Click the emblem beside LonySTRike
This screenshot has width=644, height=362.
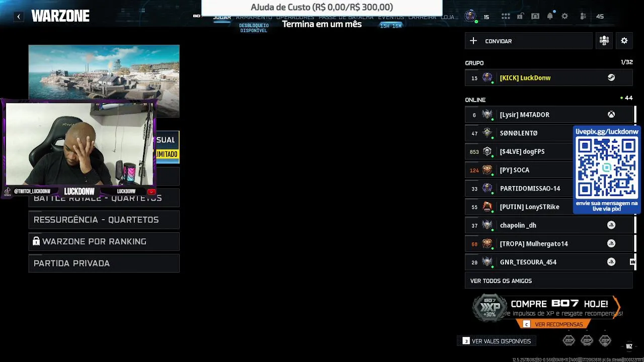[487, 207]
